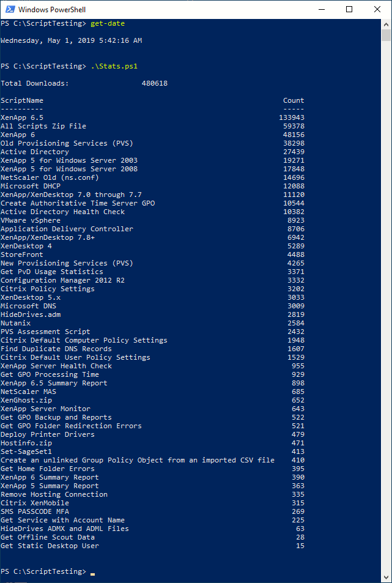Click the Count column header

pos(294,100)
